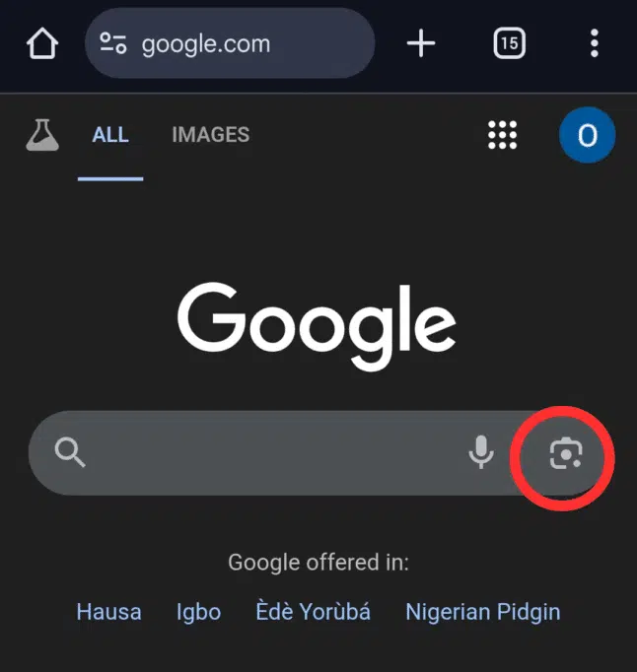Select the Èdè Yorùbá language link
Screen dimensions: 637x672
pos(313,612)
